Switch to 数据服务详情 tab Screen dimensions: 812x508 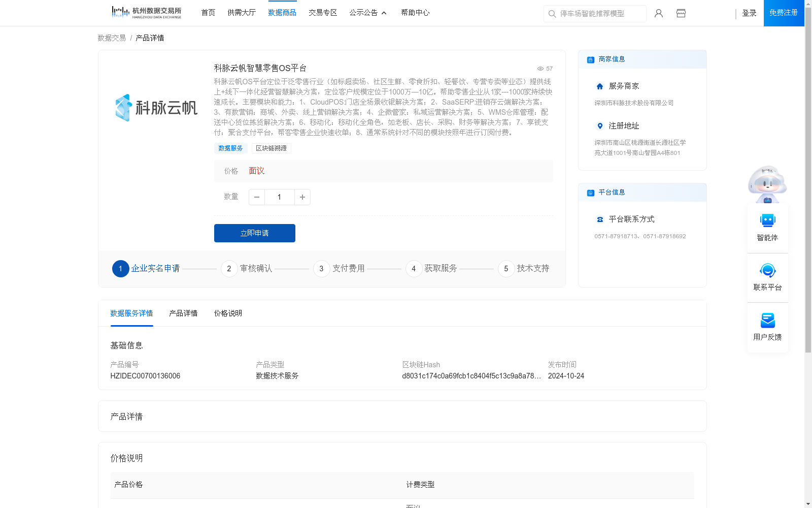pos(131,313)
